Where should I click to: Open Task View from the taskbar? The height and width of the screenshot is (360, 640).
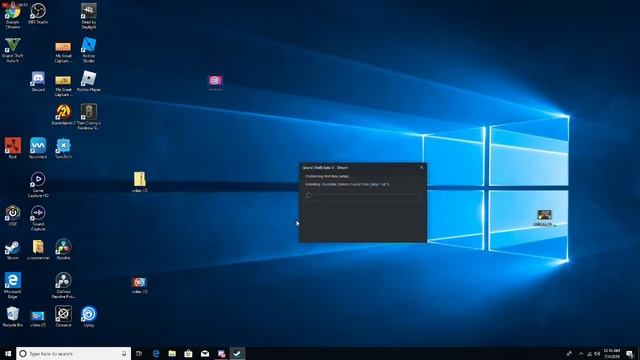[x=139, y=353]
